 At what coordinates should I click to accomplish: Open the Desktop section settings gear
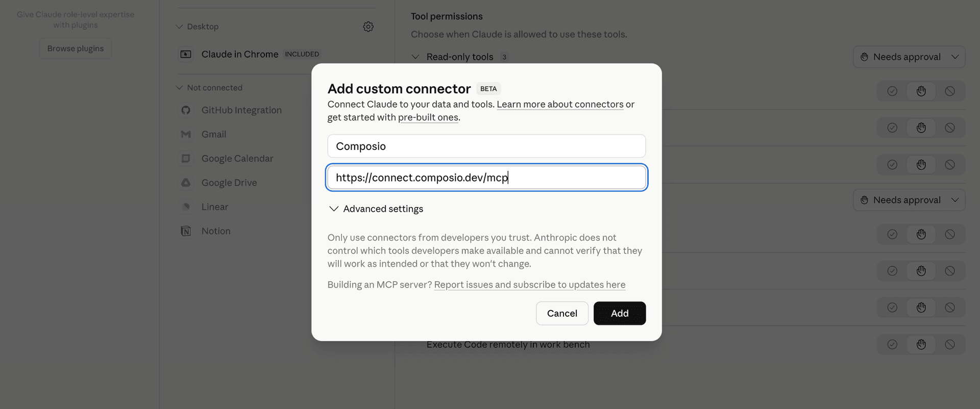(368, 27)
